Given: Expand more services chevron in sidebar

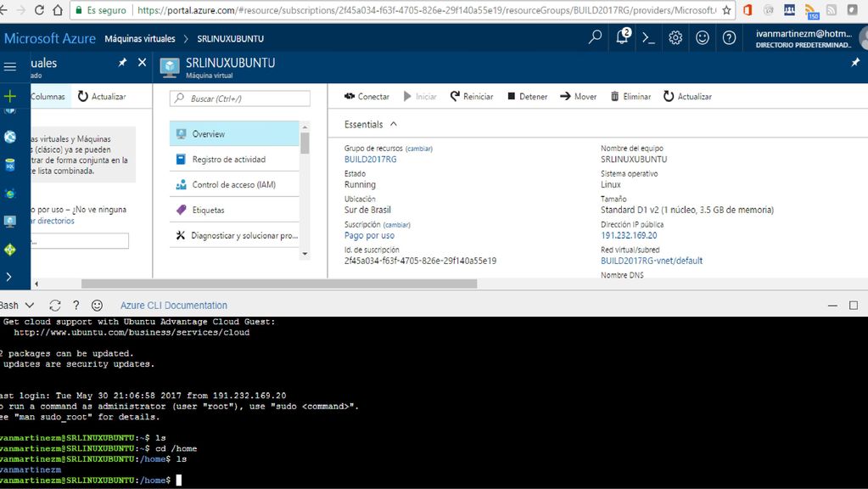Looking at the screenshot, I should pyautogui.click(x=8, y=277).
